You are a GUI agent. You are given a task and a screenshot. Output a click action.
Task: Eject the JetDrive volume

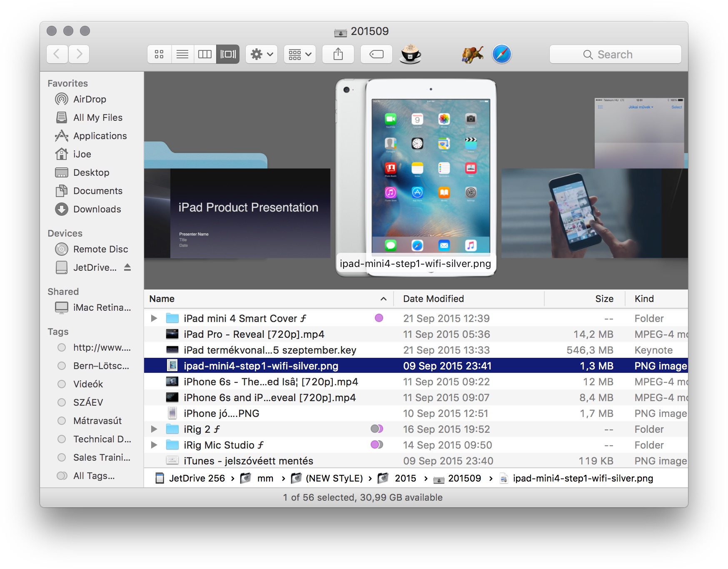click(127, 267)
